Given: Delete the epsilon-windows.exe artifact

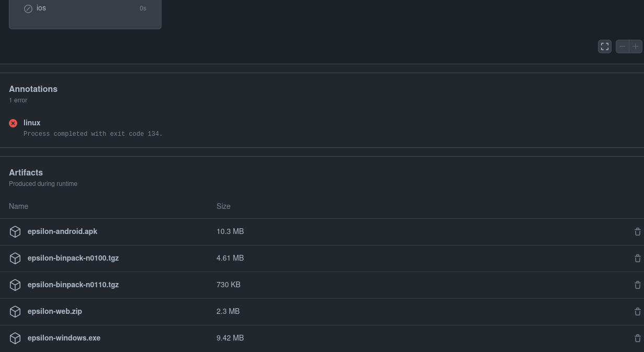Looking at the screenshot, I should (x=638, y=338).
